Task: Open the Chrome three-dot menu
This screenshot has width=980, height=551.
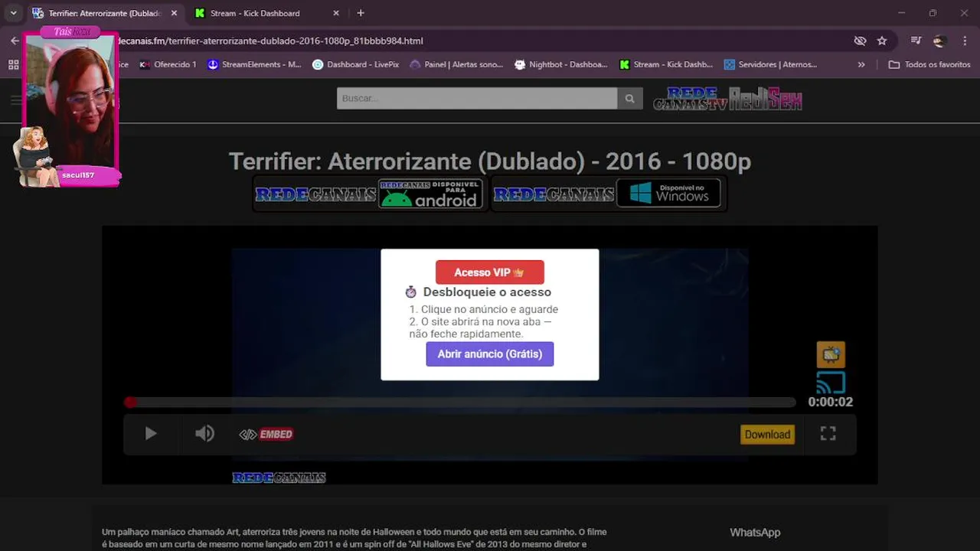Action: pyautogui.click(x=965, y=41)
